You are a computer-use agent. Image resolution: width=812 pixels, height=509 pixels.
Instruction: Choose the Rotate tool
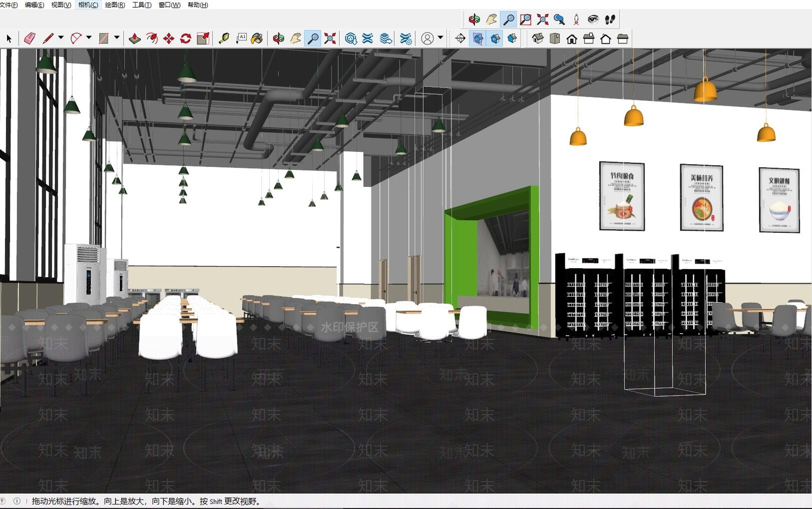pos(186,39)
